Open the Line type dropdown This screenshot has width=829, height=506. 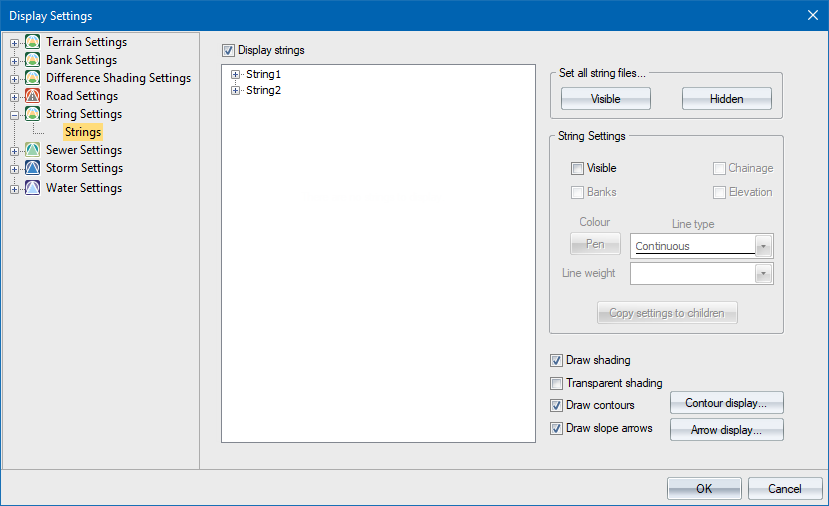pos(764,246)
